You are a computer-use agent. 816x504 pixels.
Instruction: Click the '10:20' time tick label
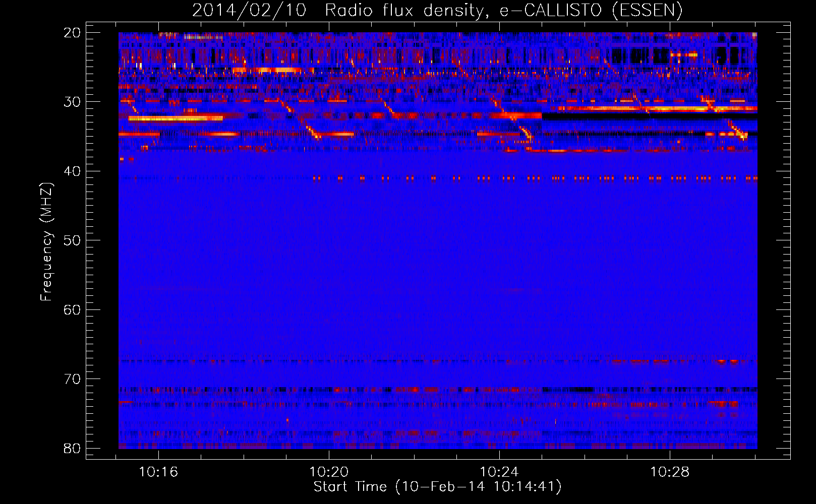tap(329, 472)
